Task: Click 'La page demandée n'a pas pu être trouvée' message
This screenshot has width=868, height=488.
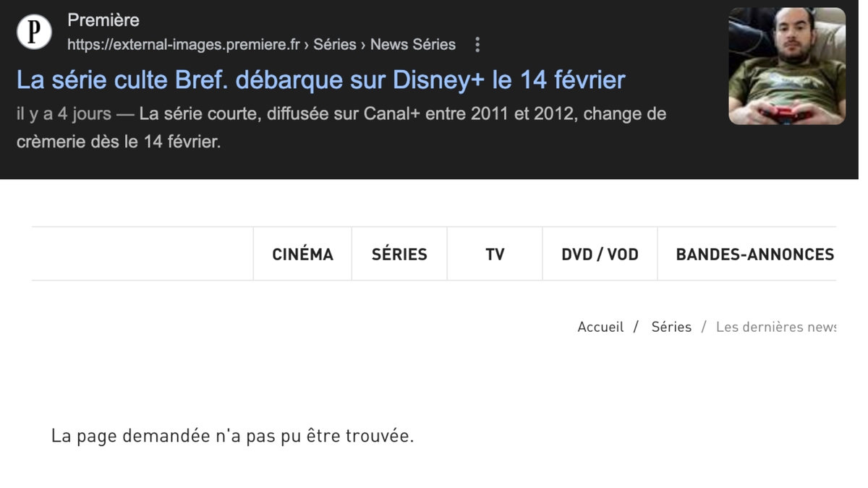Action: click(232, 436)
